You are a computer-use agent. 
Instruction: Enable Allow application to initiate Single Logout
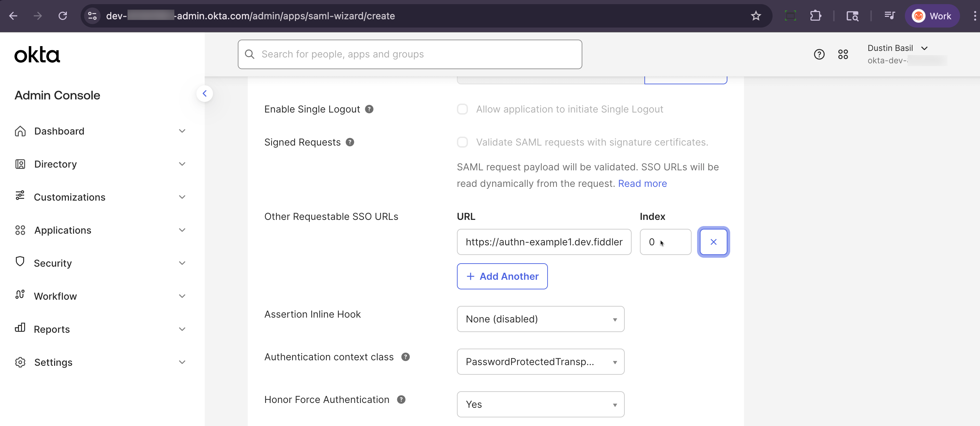[462, 109]
